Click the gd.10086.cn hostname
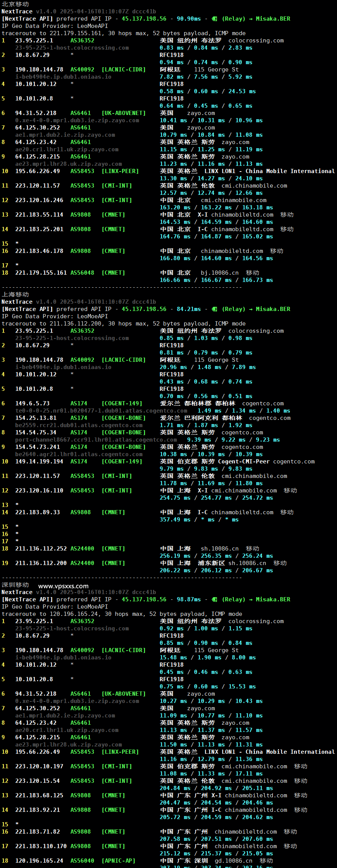 click(x=233, y=861)
